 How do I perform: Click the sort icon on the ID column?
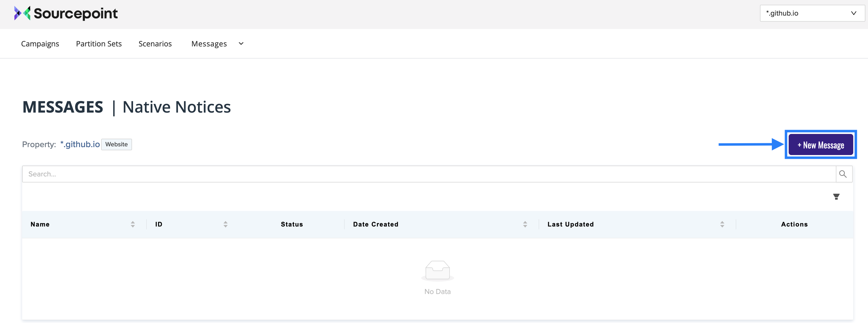(225, 224)
